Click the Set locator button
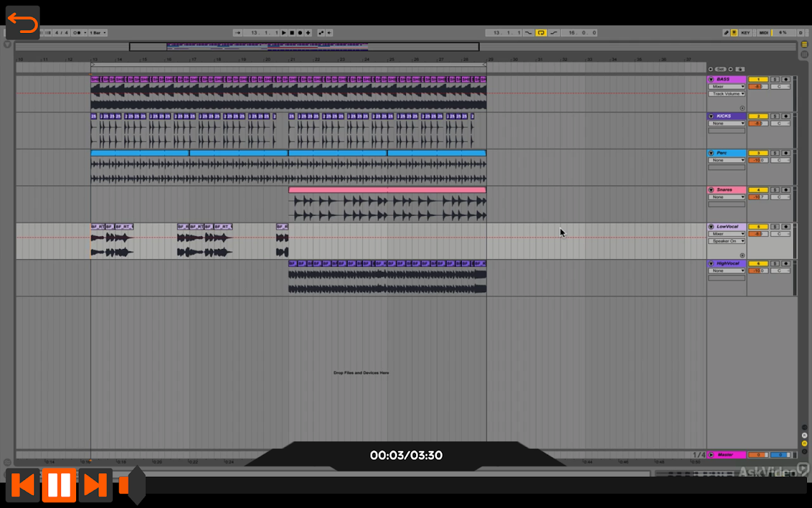The height and width of the screenshot is (508, 812). coord(721,69)
